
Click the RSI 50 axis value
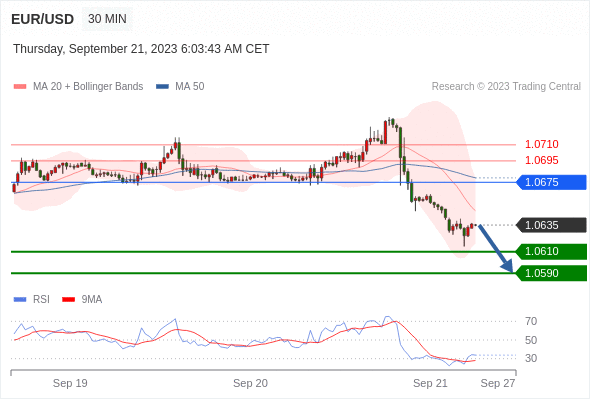point(531,340)
